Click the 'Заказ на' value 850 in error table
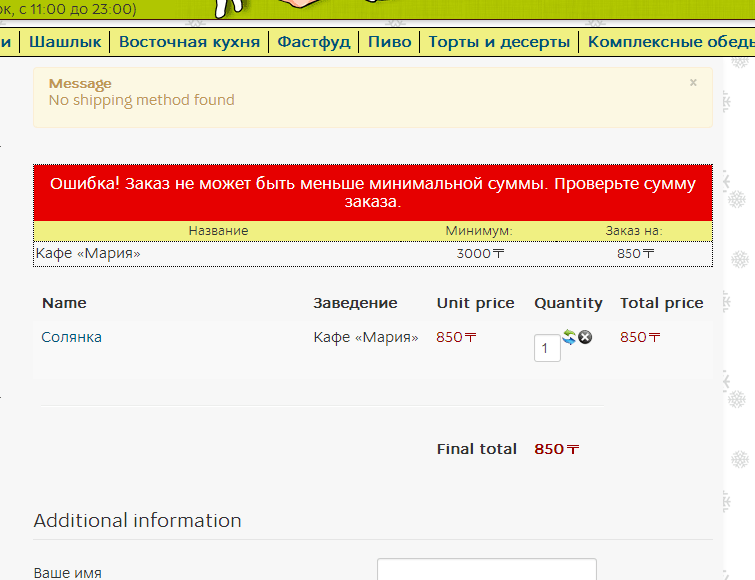 click(636, 253)
